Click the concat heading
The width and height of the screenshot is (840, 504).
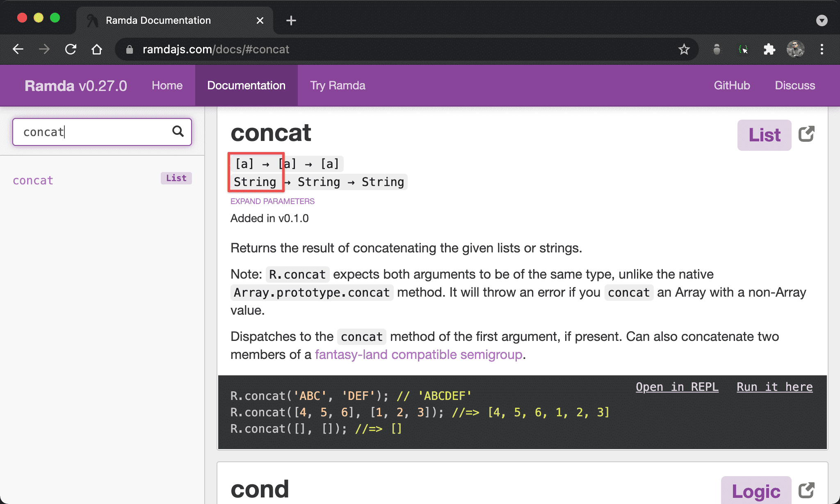tap(271, 133)
